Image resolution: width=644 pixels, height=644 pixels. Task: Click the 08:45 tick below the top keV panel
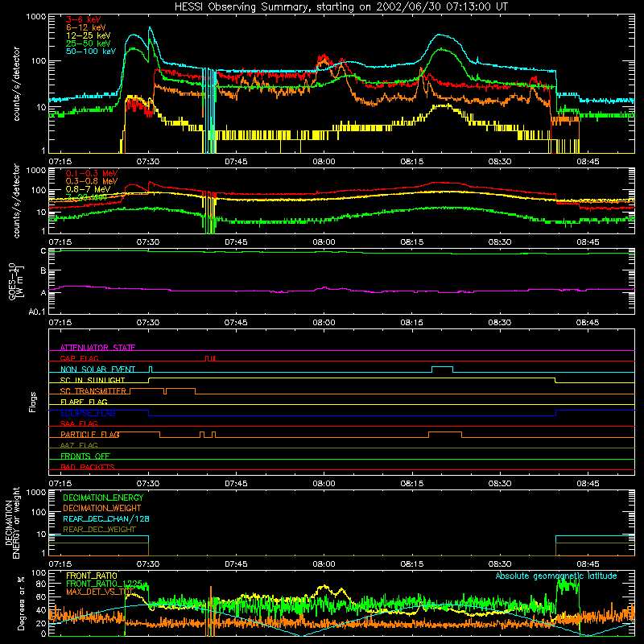pyautogui.click(x=588, y=162)
